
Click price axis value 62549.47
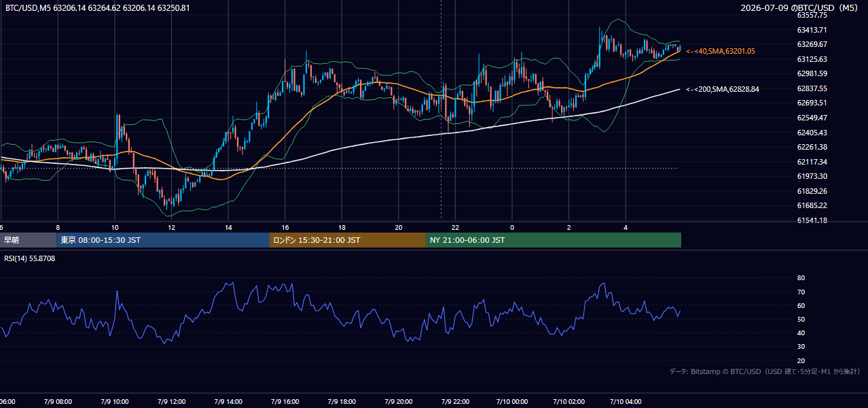pos(812,118)
